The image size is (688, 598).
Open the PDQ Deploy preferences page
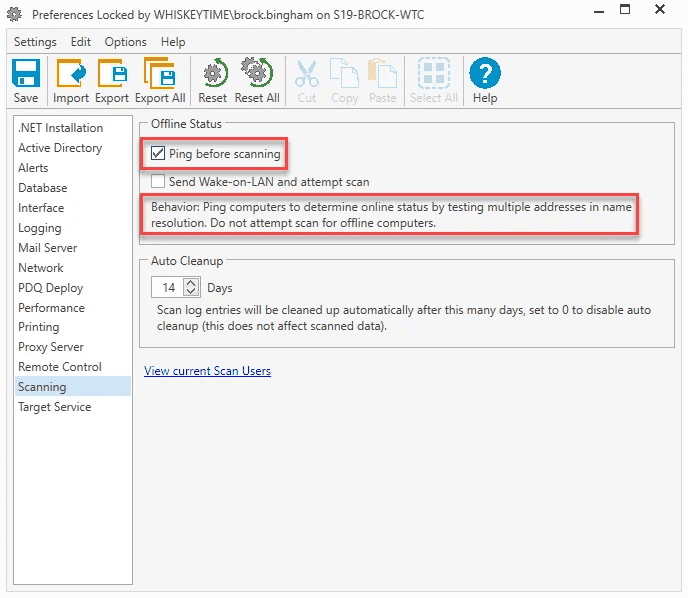50,288
